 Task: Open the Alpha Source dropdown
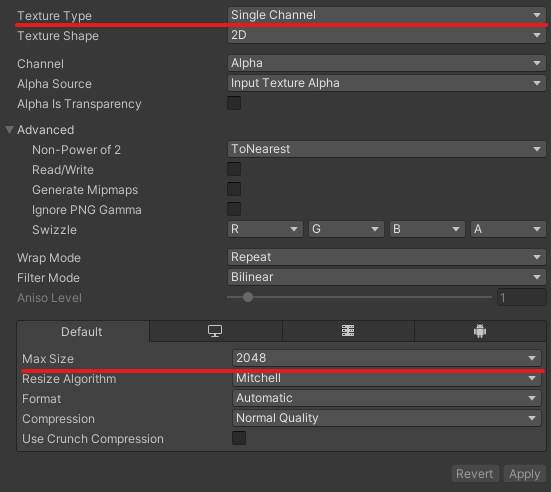(x=387, y=83)
